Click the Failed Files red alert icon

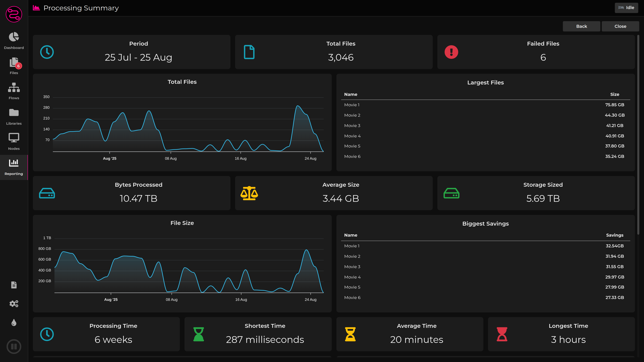(x=451, y=52)
